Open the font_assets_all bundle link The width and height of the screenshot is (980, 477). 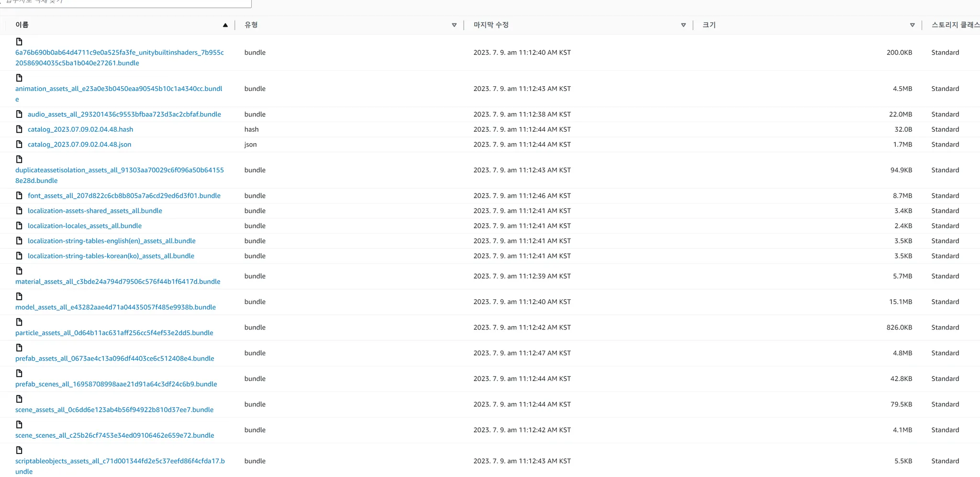(124, 195)
